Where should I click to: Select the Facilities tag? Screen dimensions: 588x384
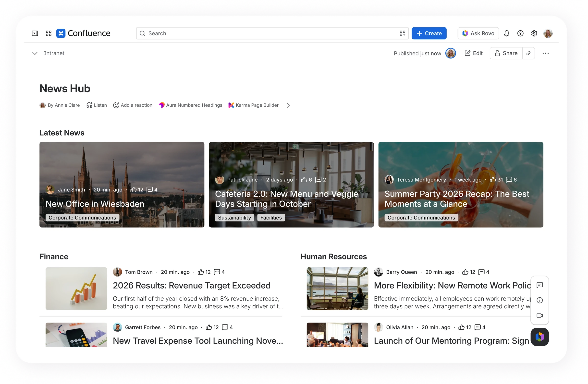(x=271, y=217)
